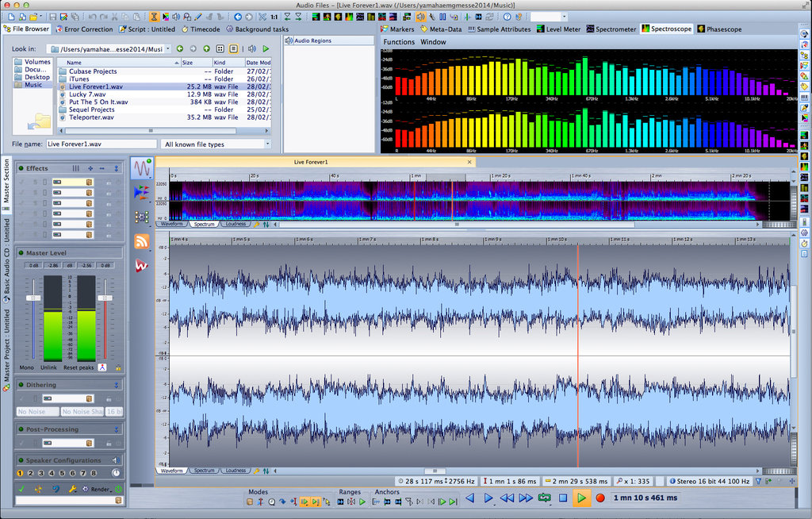Open the Dithering plugin slot selector
Image resolution: width=812 pixels, height=519 pixels.
(x=89, y=398)
